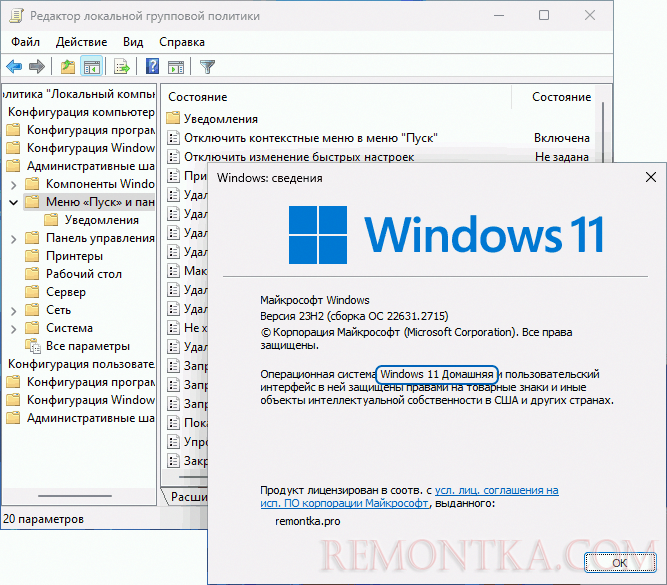Screen dimensions: 667x585
Task: Click the Сервер folder icon in tree
Action: tap(32, 292)
